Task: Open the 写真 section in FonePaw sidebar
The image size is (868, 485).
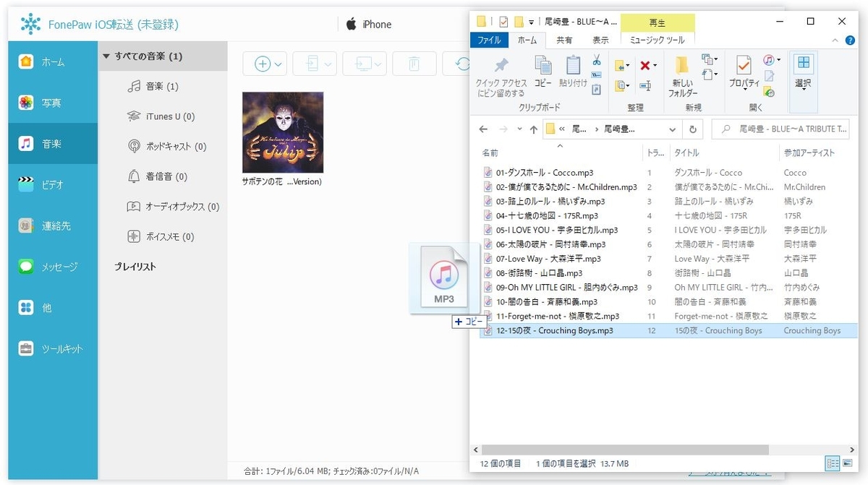Action: (x=53, y=103)
